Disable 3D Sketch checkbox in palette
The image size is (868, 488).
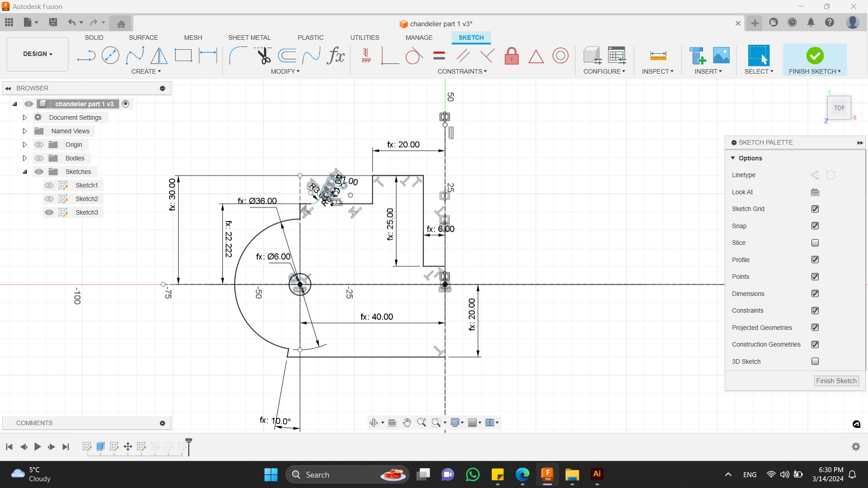pos(814,361)
